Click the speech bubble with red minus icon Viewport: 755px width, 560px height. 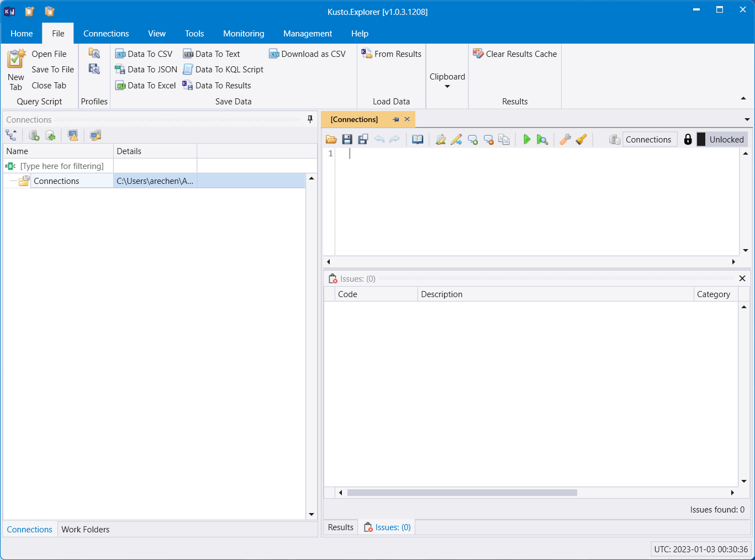click(489, 140)
